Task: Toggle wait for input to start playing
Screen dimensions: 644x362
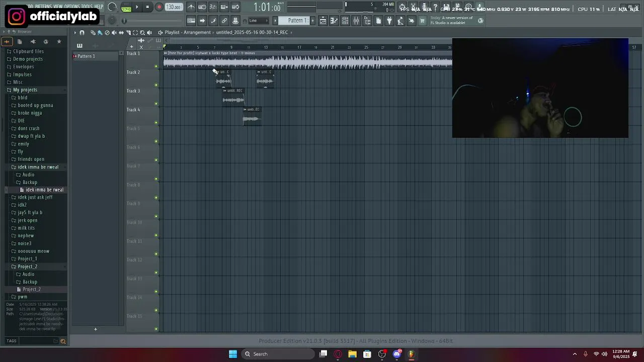Action: [x=202, y=7]
